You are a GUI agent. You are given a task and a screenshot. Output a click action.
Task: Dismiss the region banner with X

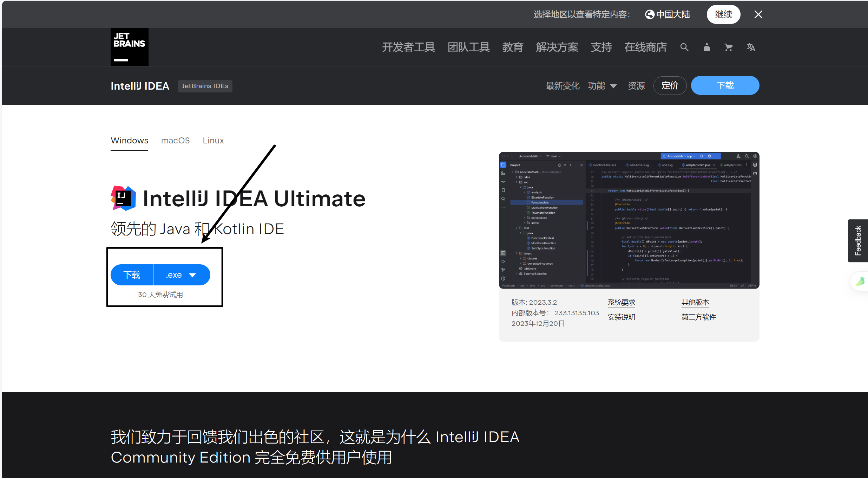click(758, 14)
